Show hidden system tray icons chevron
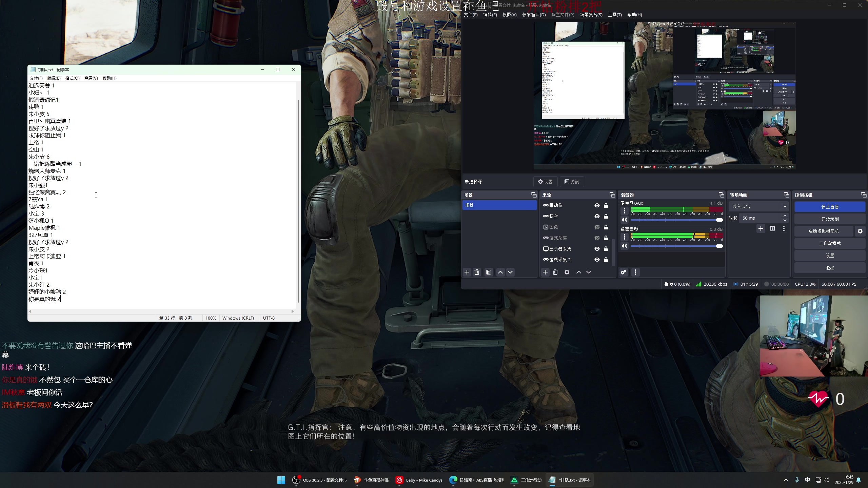 [786, 480]
